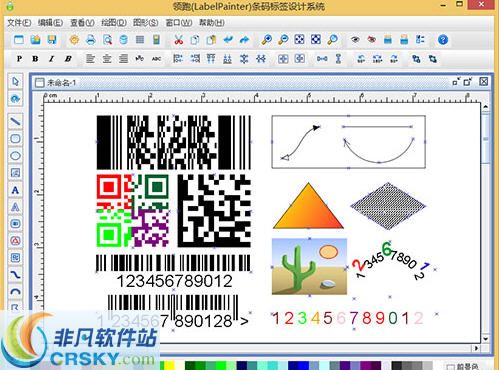Viewport: 499px width, 370px height.
Task: Center-align the text
Action: (x=107, y=59)
